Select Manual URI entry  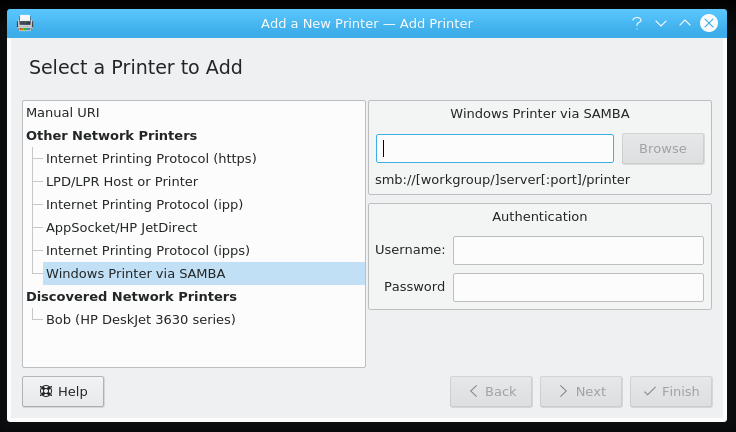click(63, 113)
